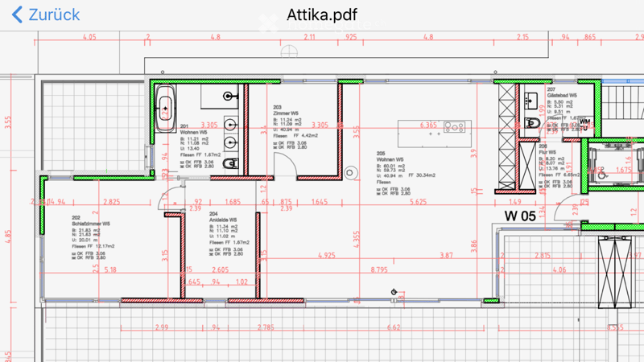Click the 2.825 dimension value

112,202
